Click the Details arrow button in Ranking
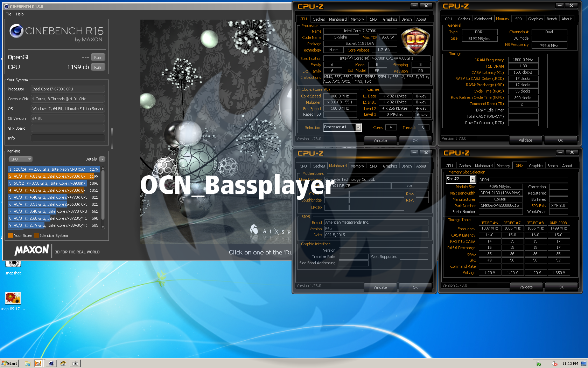The width and height of the screenshot is (588, 368). coord(102,159)
